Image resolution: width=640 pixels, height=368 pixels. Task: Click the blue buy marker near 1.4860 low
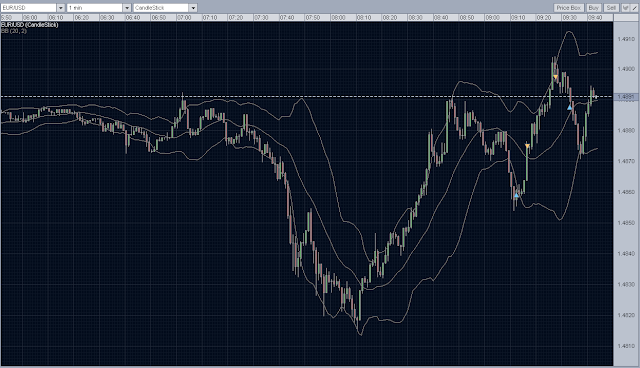516,195
